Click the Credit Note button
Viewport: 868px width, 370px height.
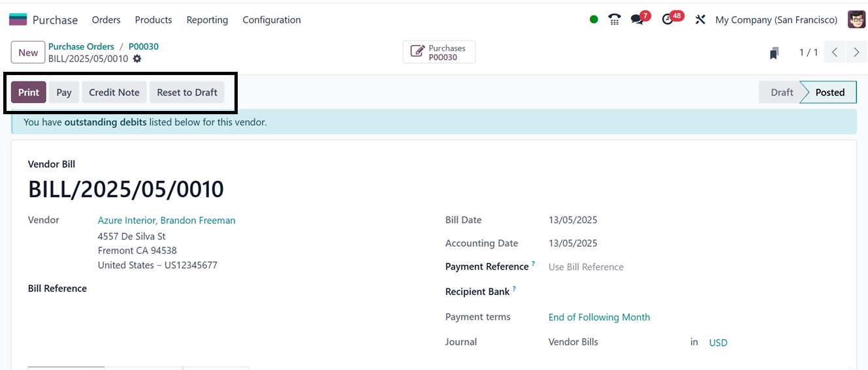click(114, 92)
